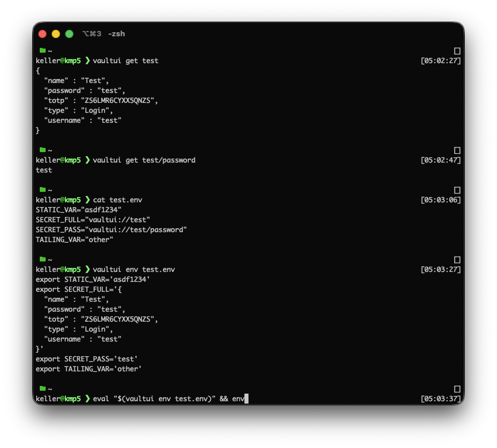Click the export SECRET_PASS='test' line

pos(87,359)
